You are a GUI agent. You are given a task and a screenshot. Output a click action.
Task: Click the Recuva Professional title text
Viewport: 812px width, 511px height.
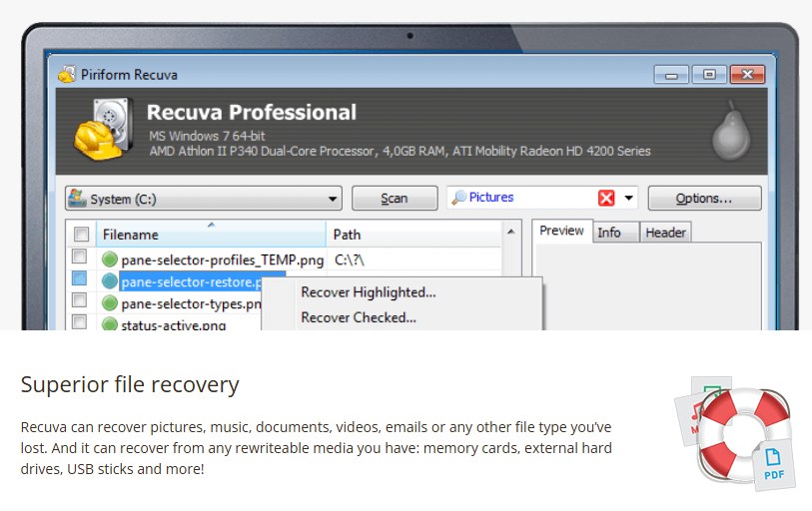coord(252,113)
